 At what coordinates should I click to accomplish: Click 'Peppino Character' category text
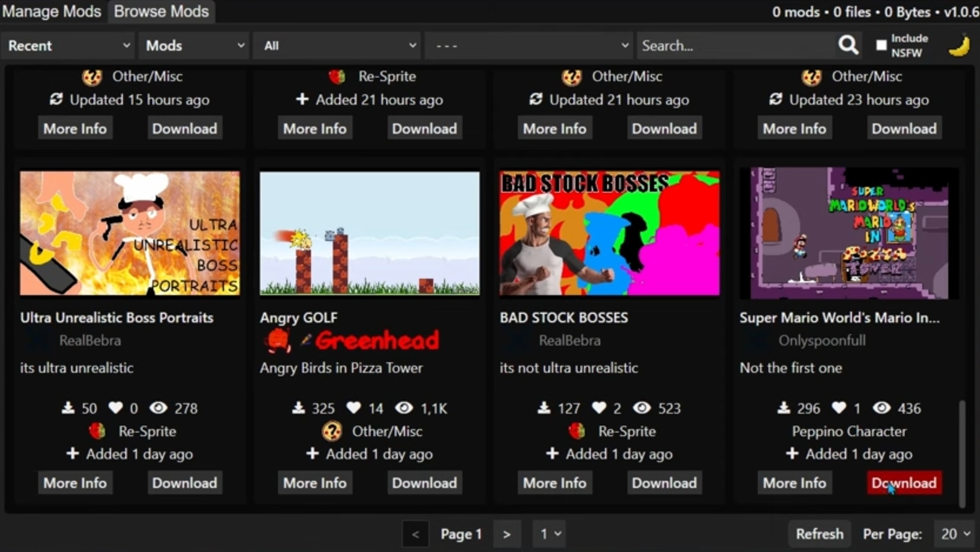click(849, 431)
